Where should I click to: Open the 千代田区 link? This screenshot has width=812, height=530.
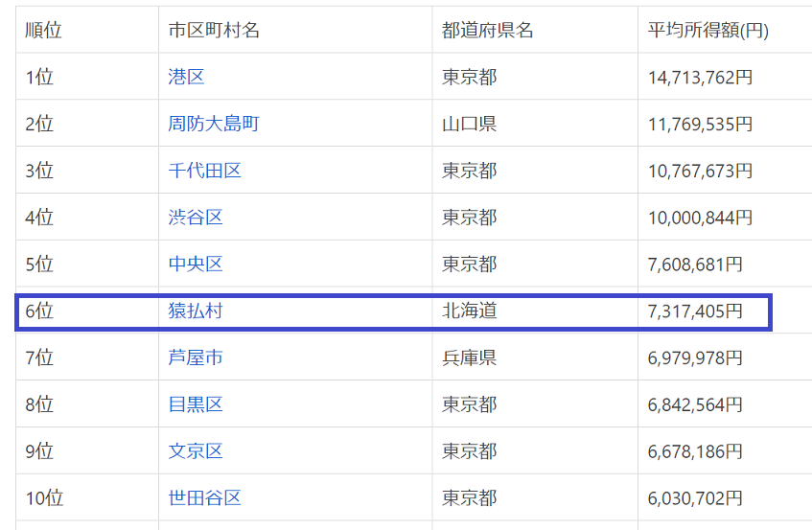coord(204,172)
